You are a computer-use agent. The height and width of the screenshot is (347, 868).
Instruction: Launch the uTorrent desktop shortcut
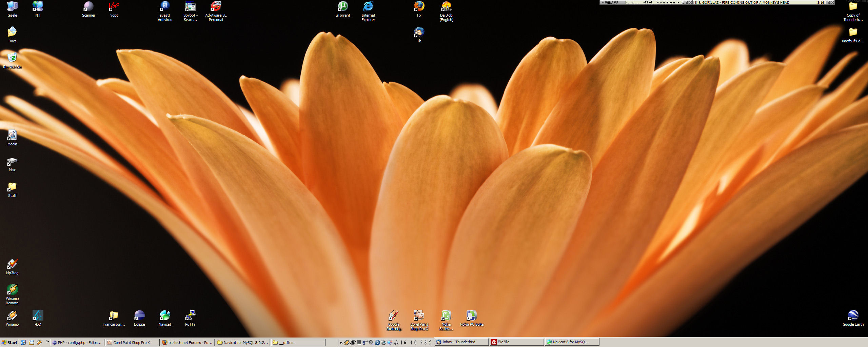pos(343,9)
